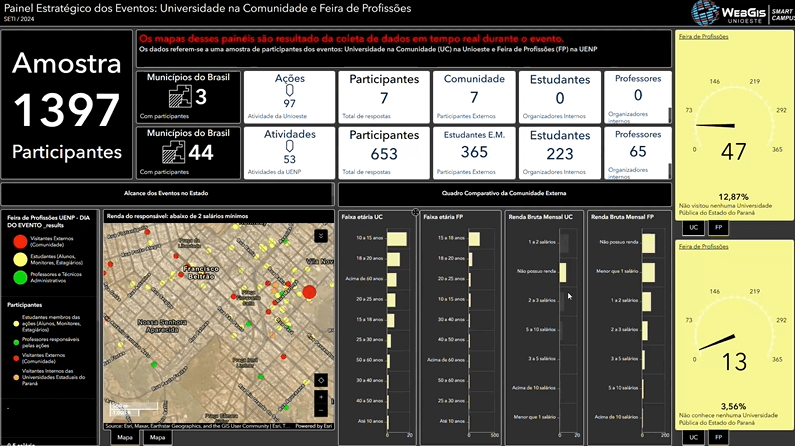Click the red Visitantes Externos legend circle
Screen dimensions: 795x446
20,241
